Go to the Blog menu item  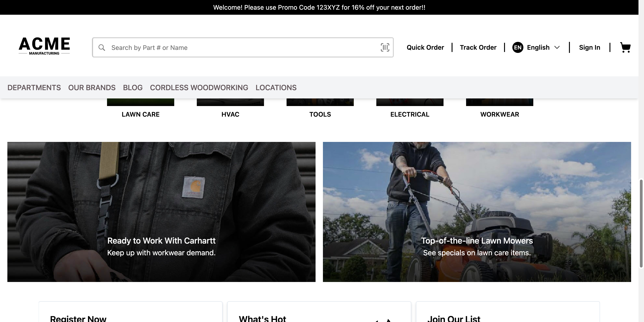tap(133, 88)
